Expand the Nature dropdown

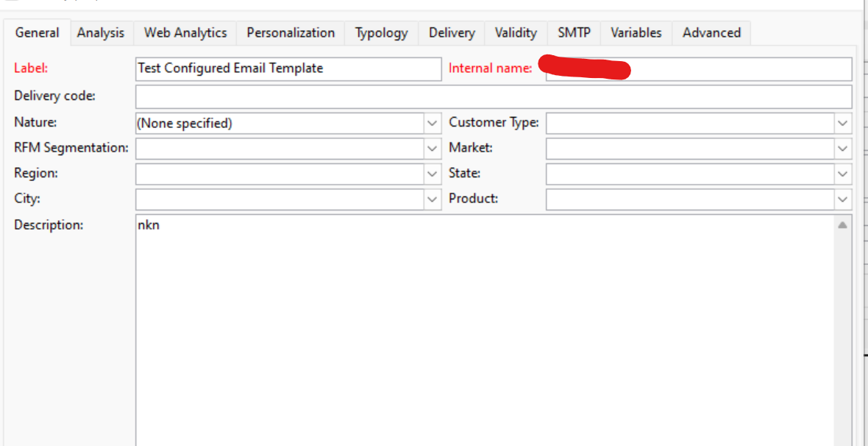(433, 124)
